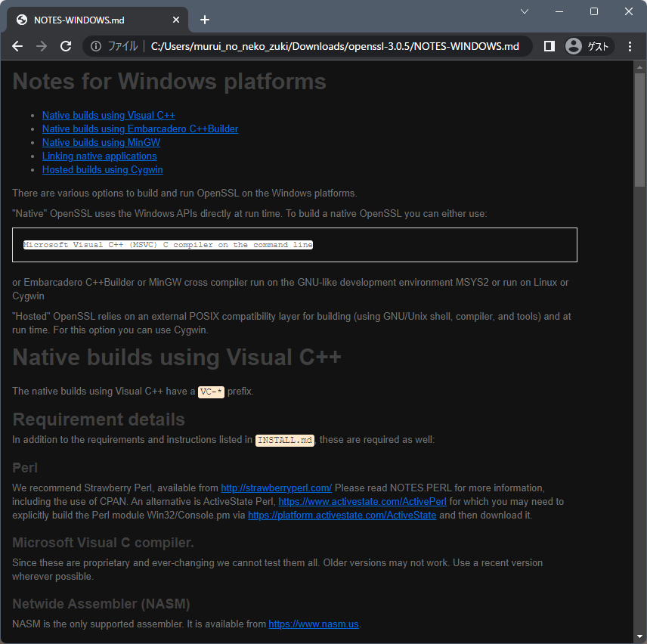Screen dimensions: 647x644
Task: Click the scrollbar up arrow
Action: (639, 67)
